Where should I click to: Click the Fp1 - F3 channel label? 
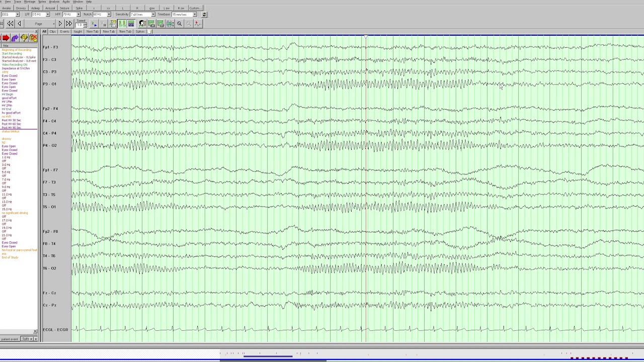(x=50, y=47)
